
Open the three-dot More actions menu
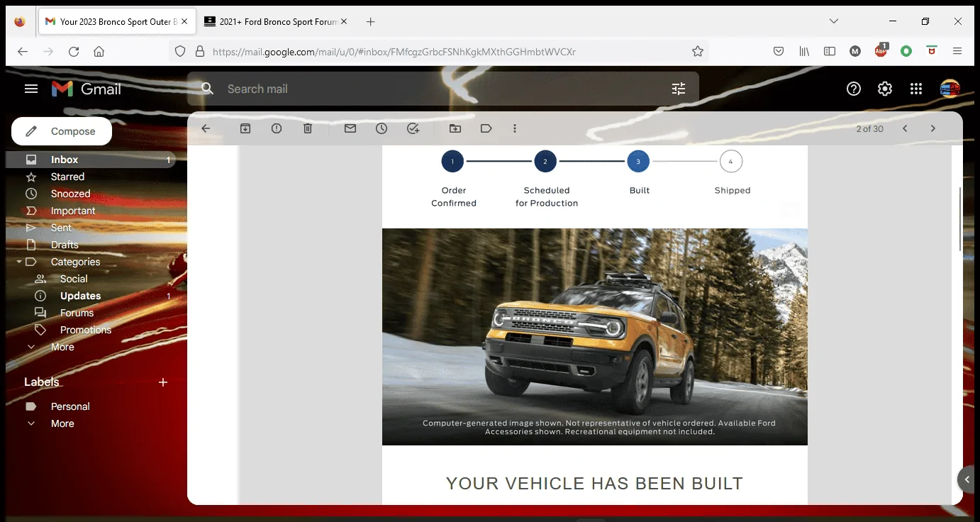point(515,128)
